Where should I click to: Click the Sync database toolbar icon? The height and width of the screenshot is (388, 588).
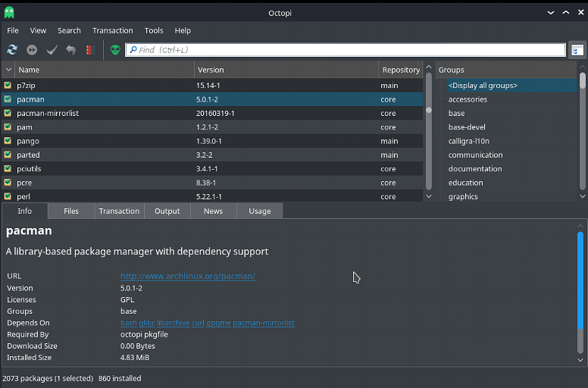12,50
